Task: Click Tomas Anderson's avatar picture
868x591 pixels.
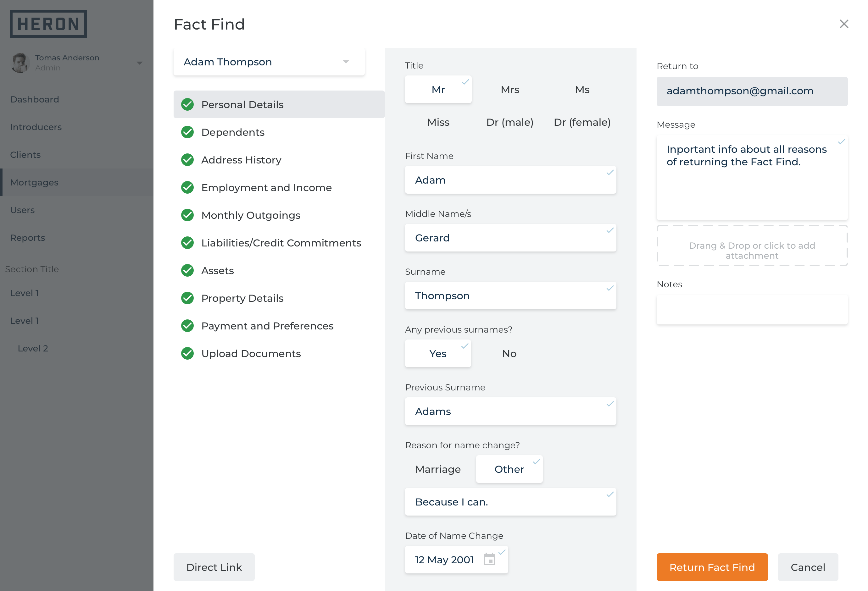Action: click(x=20, y=63)
